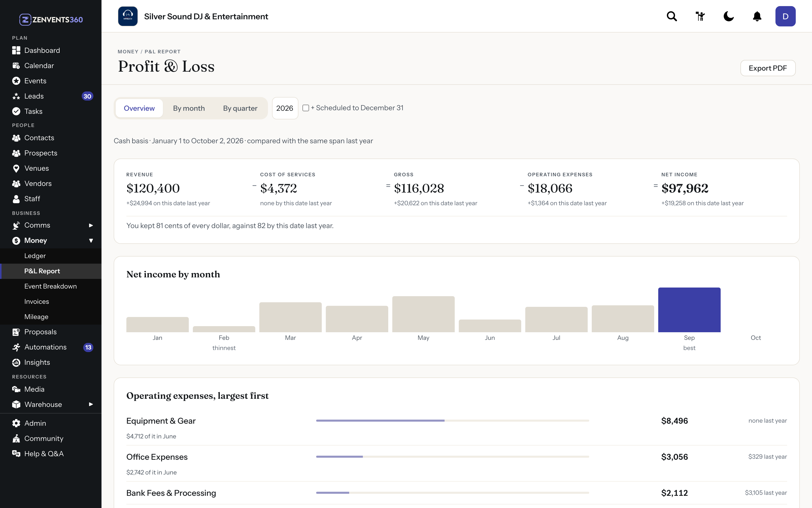Open Event Breakdown under Money

click(x=51, y=286)
